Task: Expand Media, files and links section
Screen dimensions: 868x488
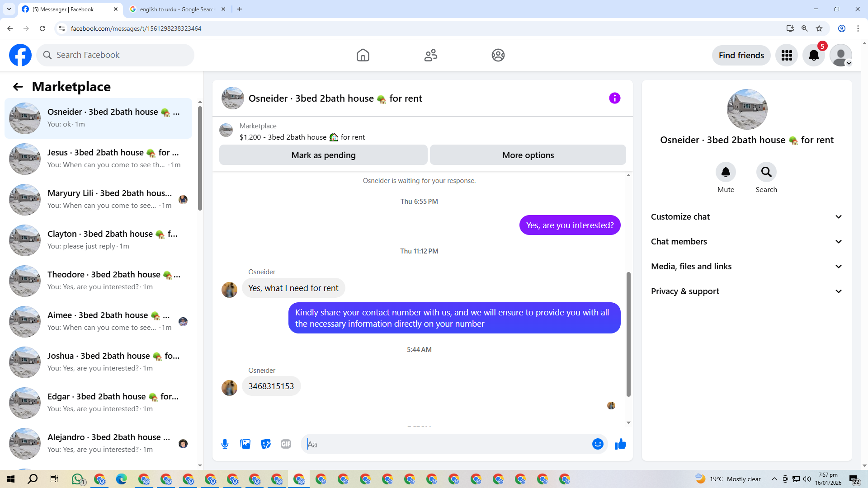Action: click(747, 267)
